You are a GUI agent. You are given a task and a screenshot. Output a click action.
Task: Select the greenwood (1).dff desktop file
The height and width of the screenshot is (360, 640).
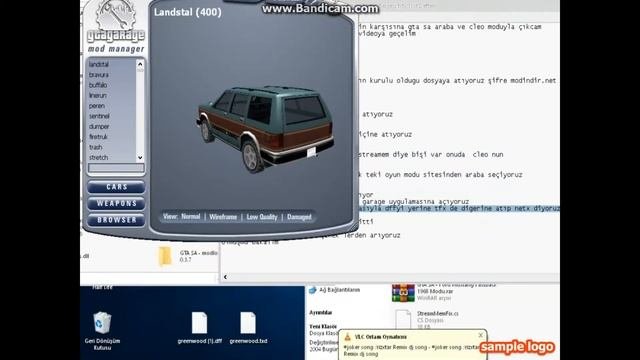click(x=200, y=328)
